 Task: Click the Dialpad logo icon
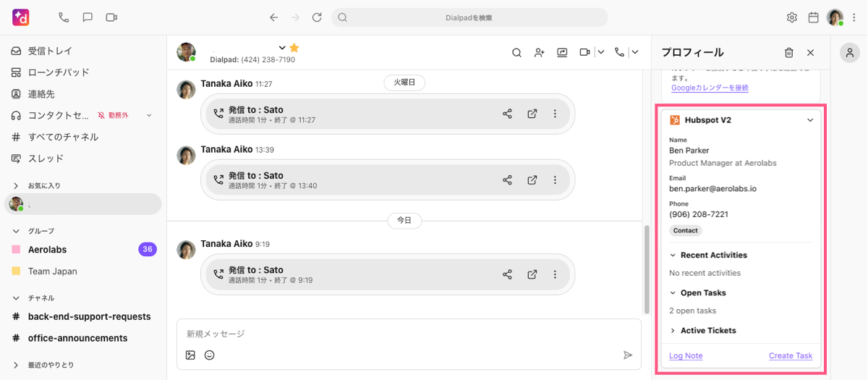point(20,17)
